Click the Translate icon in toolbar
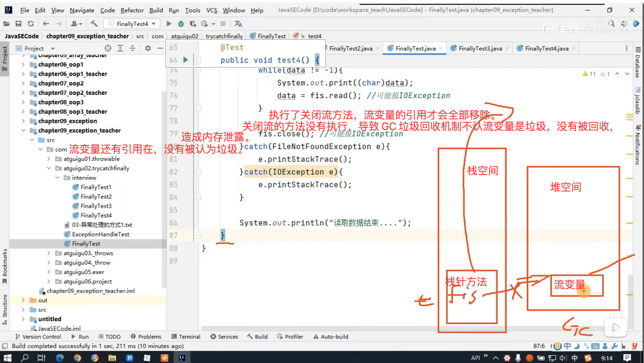 (x=238, y=24)
